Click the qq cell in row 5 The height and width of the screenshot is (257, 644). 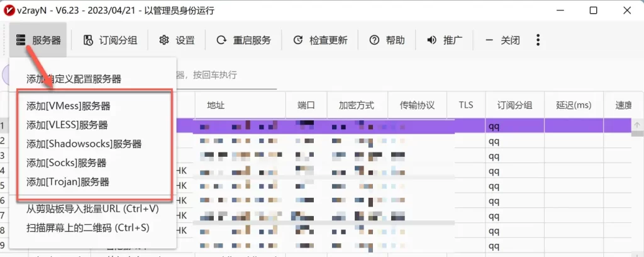click(x=515, y=185)
